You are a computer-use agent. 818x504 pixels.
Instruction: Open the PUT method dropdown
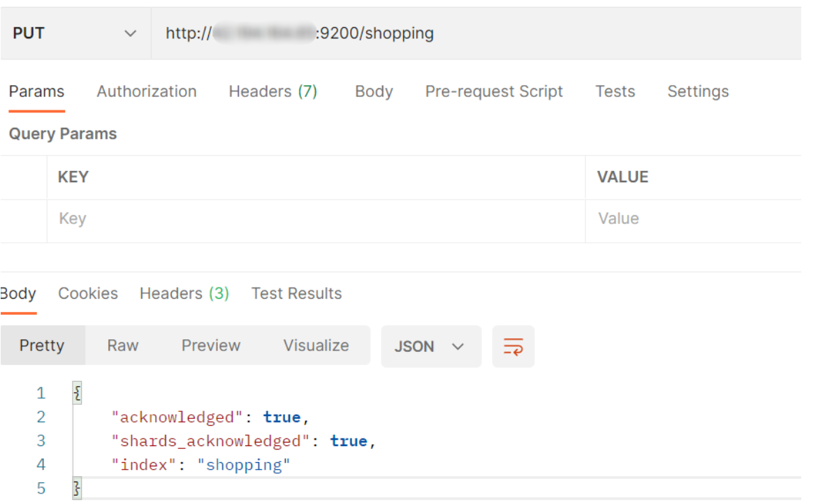click(x=75, y=34)
